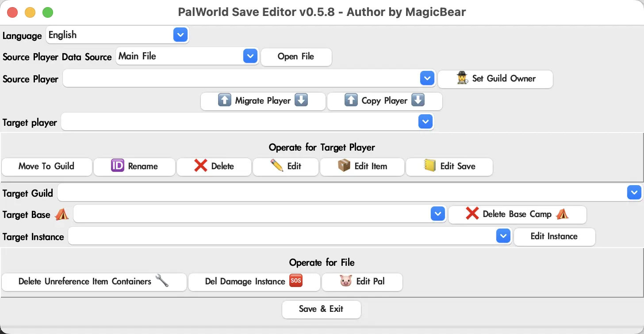The height and width of the screenshot is (334, 644).
Task: Click tent icon beside Target Base label
Action: (x=62, y=214)
